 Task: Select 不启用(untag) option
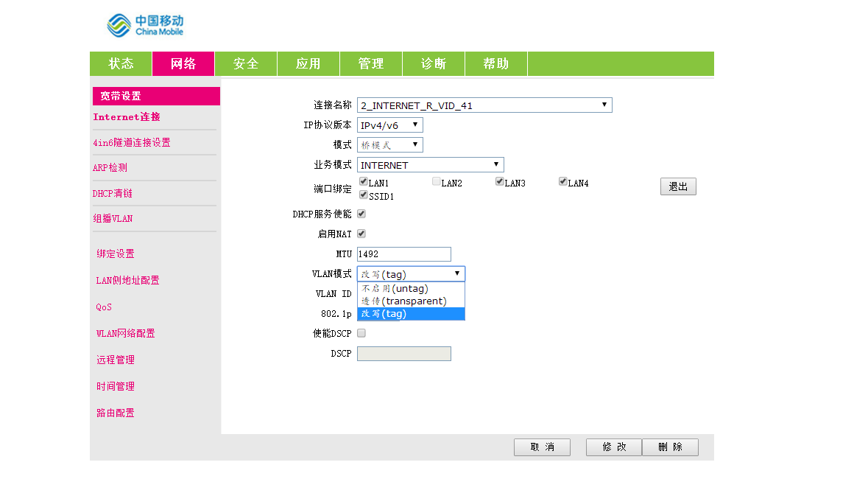411,288
